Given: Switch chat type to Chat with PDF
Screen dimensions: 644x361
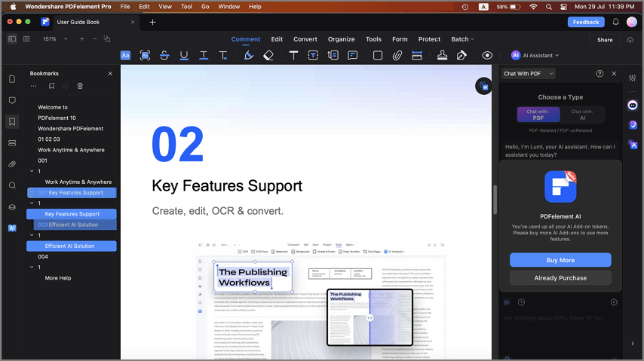Looking at the screenshot, I should [x=538, y=115].
